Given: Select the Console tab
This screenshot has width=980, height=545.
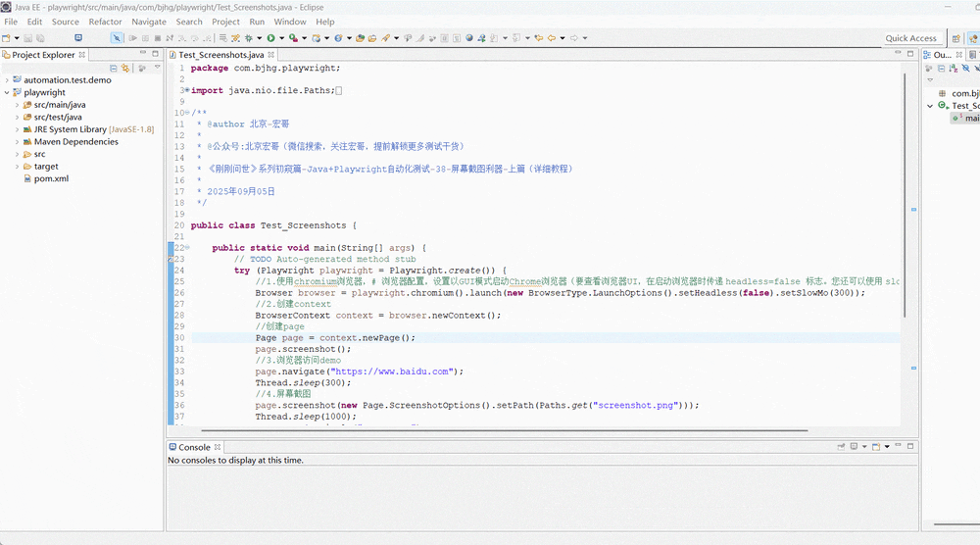Looking at the screenshot, I should point(194,448).
